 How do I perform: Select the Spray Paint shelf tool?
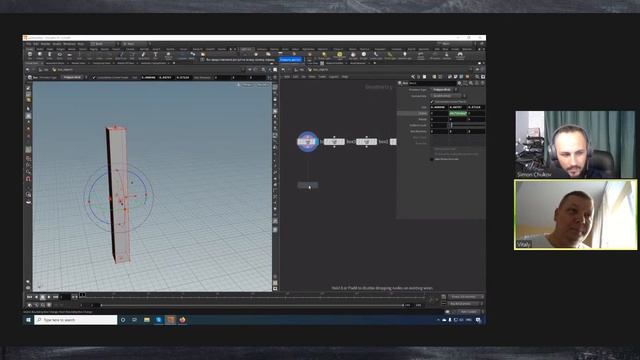point(144,55)
